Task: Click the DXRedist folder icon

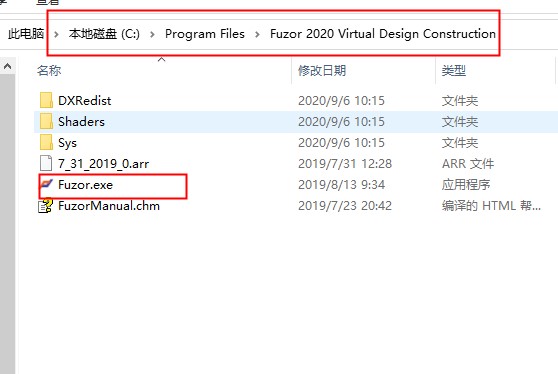Action: point(46,100)
